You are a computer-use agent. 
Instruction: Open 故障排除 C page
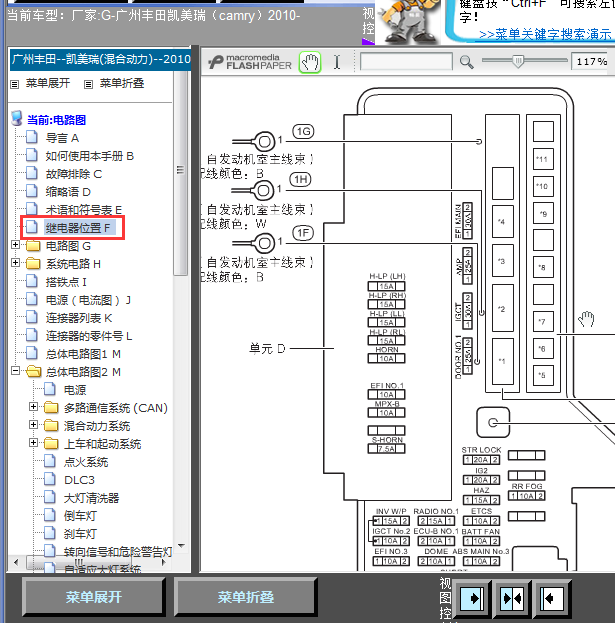73,174
